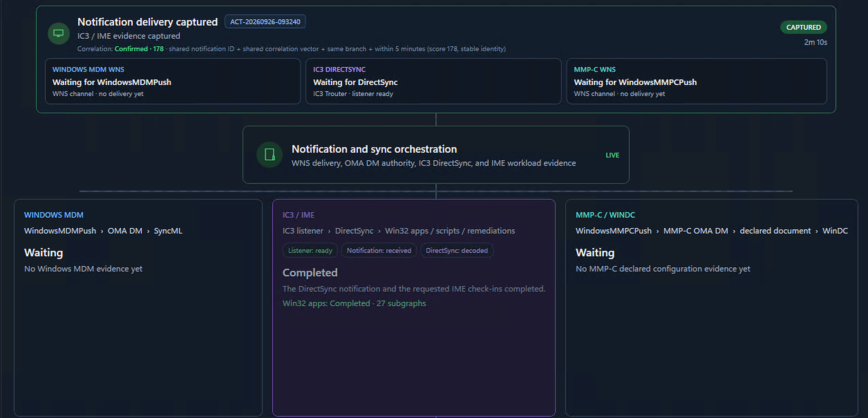Click the 2m 10s elapsed time label
Image resolution: width=868 pixels, height=418 pixels.
click(x=815, y=42)
